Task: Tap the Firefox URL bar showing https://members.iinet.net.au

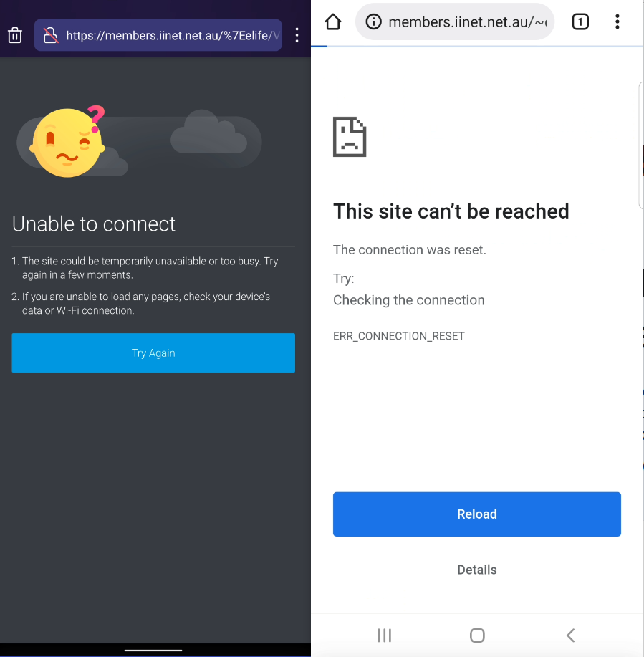Action: (x=158, y=35)
